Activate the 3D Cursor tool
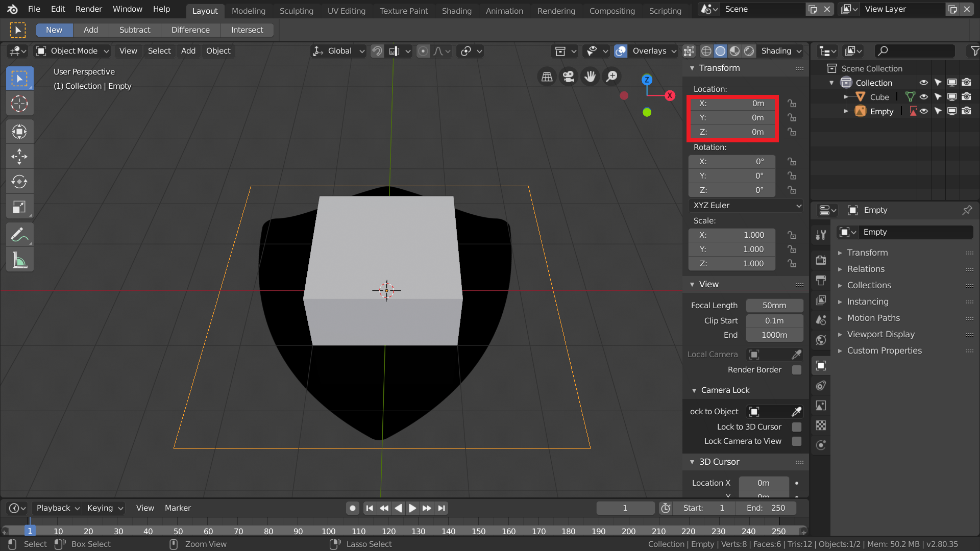The height and width of the screenshot is (551, 980). pyautogui.click(x=19, y=104)
